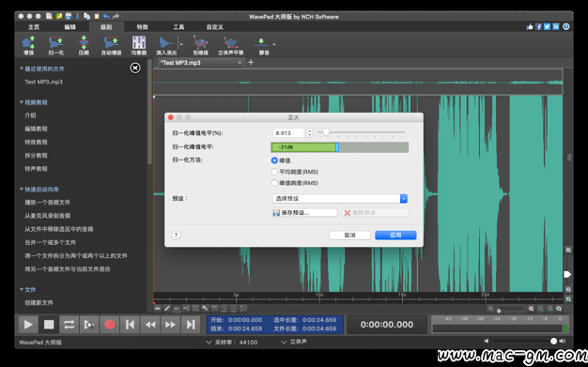Click the Cut scissors icon in title bar

coord(78,16)
